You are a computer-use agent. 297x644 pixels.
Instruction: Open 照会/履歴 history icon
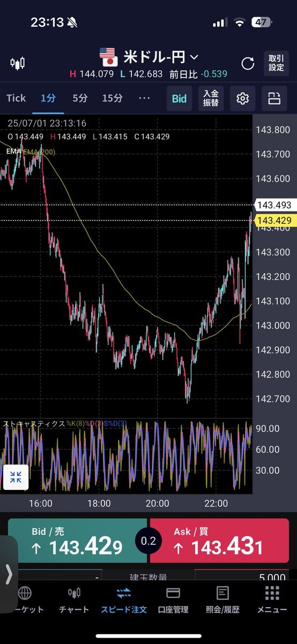tap(222, 593)
